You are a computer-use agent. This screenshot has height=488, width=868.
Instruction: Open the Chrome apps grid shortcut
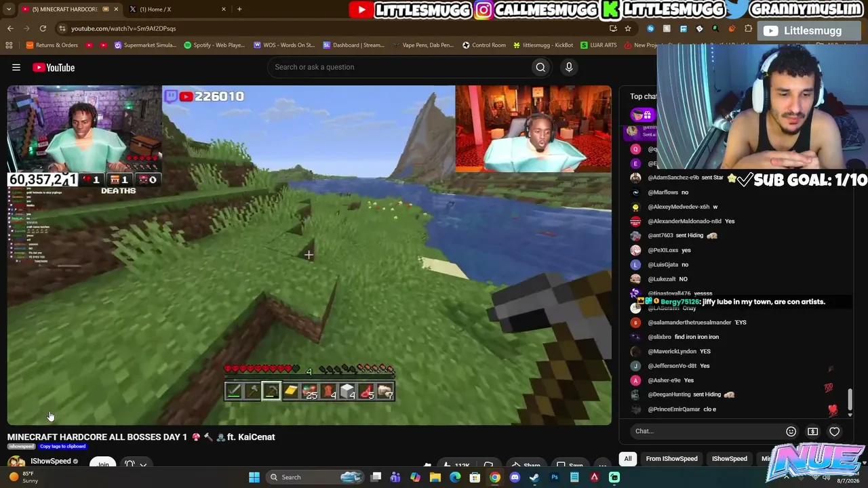point(9,45)
